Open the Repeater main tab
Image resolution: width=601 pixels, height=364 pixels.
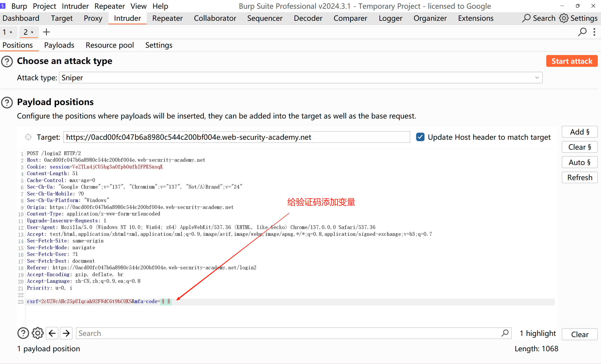tap(167, 18)
